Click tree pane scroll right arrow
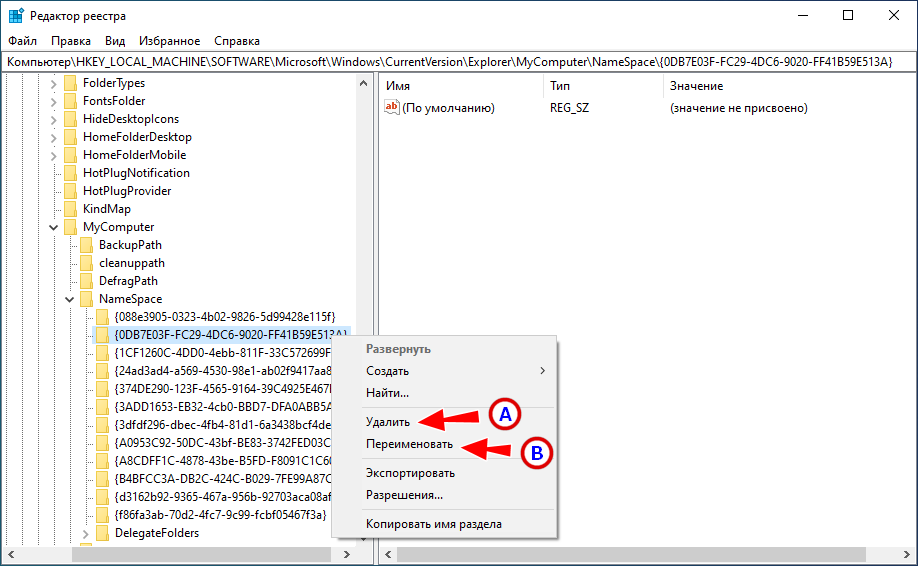 click(x=347, y=554)
